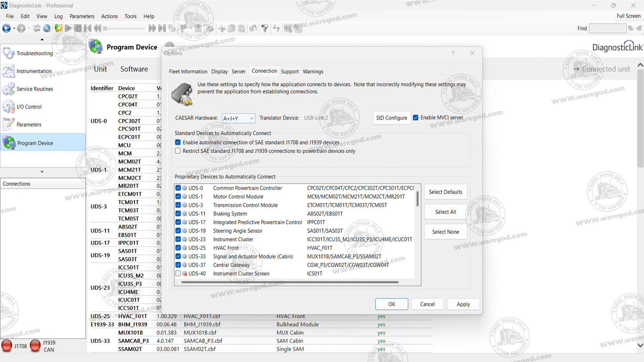Click the Select Defaults button
644x362 pixels.
446,192
